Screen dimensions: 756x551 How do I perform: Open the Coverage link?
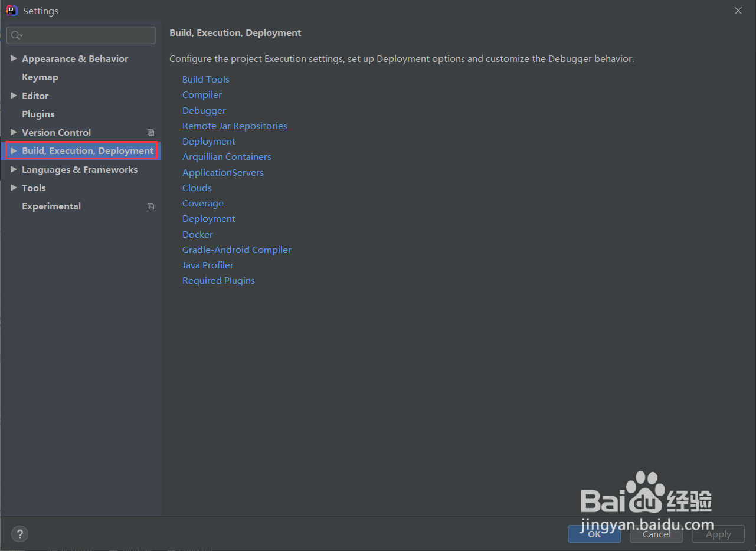pos(203,203)
